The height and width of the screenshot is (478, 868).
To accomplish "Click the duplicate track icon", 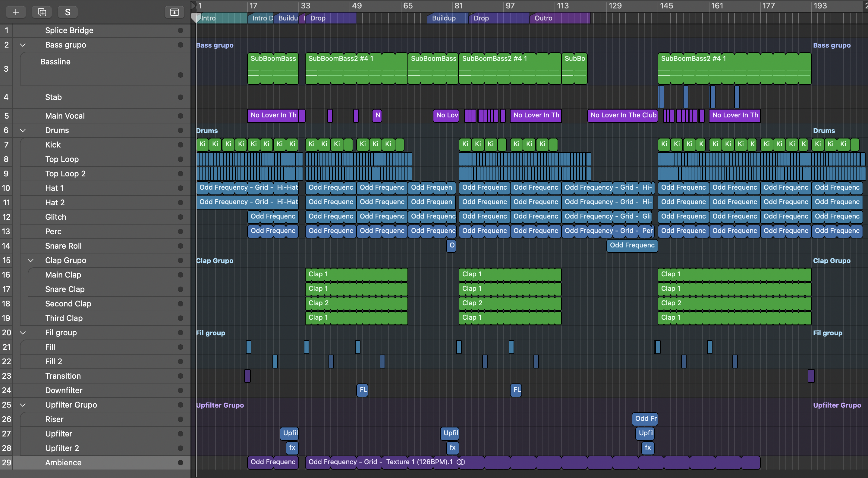I will (x=42, y=12).
